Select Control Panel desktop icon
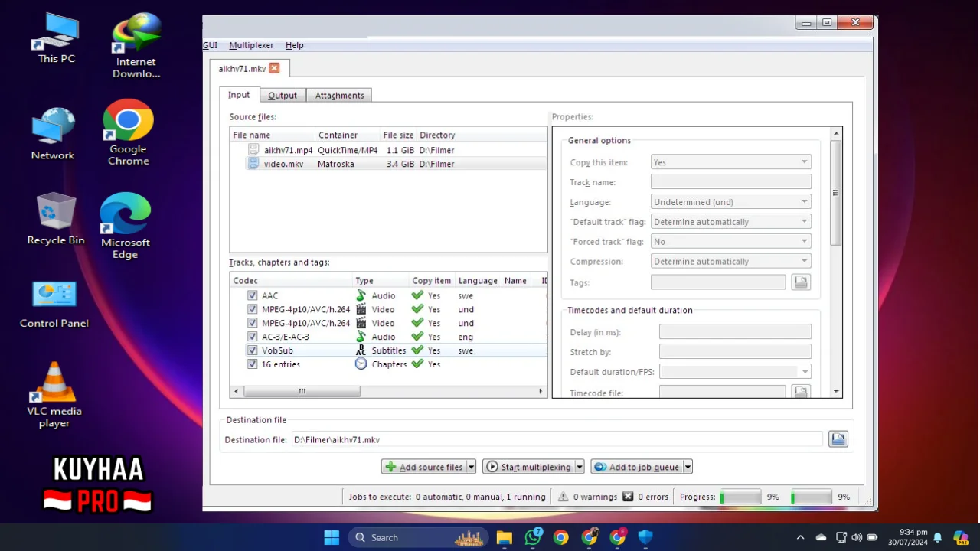The width and height of the screenshot is (980, 551). 54,304
